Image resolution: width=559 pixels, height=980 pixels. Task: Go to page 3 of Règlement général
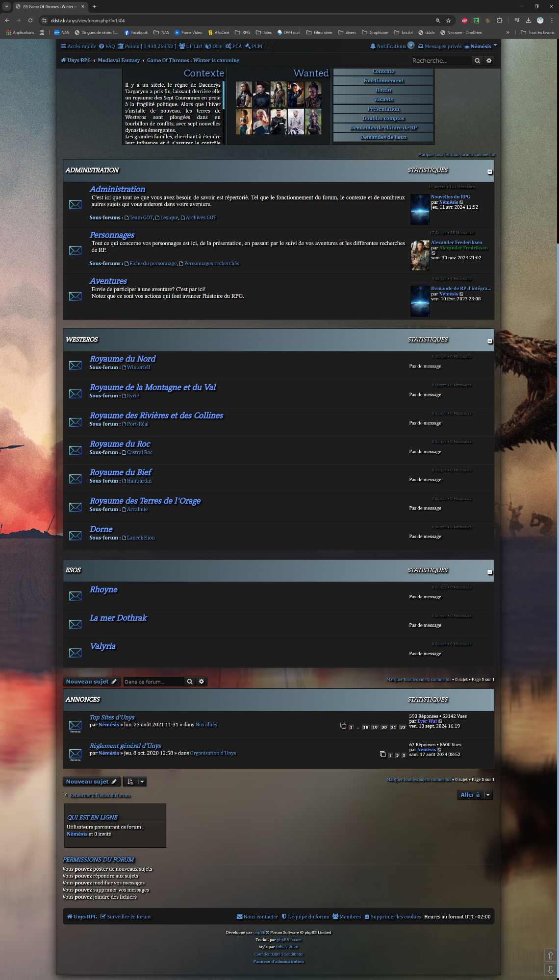pos(404,756)
